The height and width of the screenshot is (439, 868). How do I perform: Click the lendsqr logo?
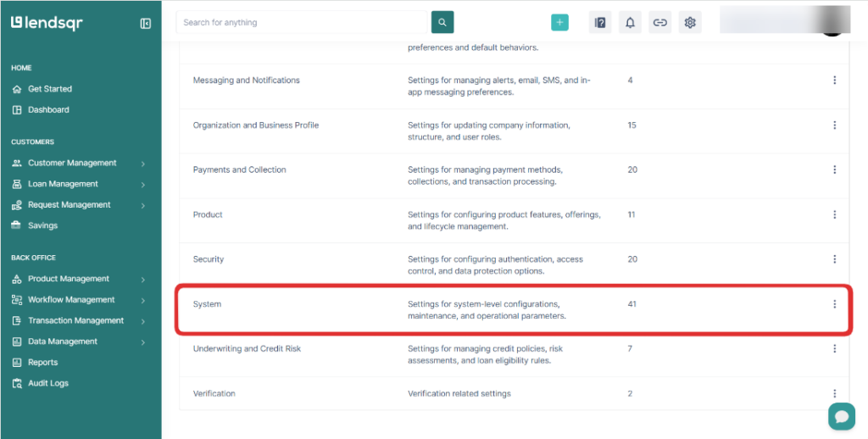(47, 23)
